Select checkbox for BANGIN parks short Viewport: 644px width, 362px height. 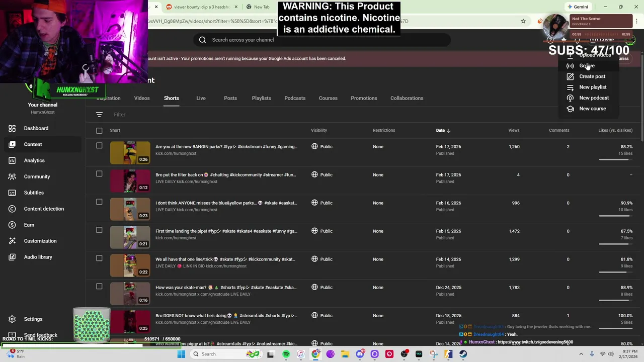coord(99,146)
